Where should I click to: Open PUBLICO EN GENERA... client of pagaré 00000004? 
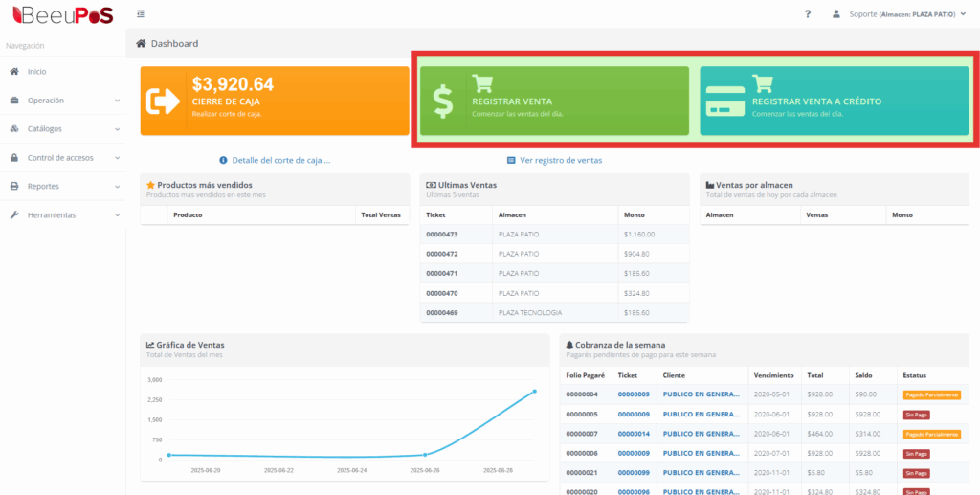tap(702, 394)
